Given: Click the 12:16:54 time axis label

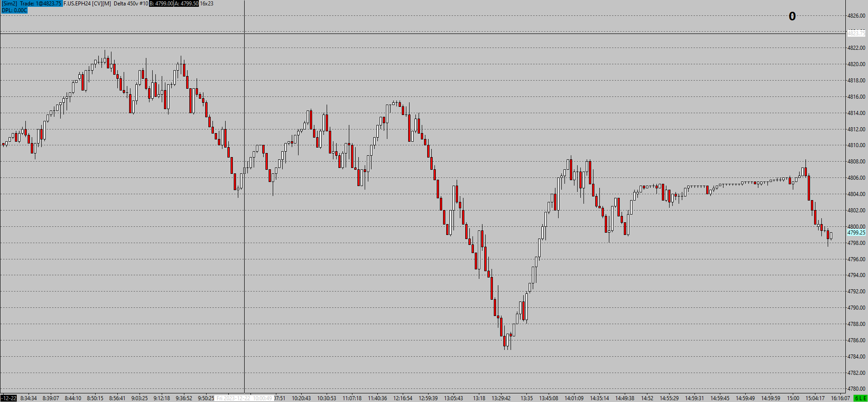Looking at the screenshot, I should tap(403, 398).
